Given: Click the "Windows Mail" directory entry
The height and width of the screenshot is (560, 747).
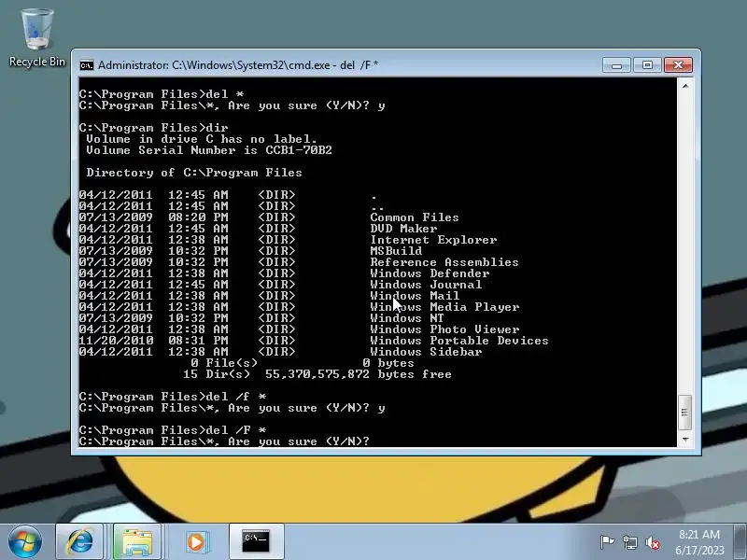Looking at the screenshot, I should tap(415, 296).
